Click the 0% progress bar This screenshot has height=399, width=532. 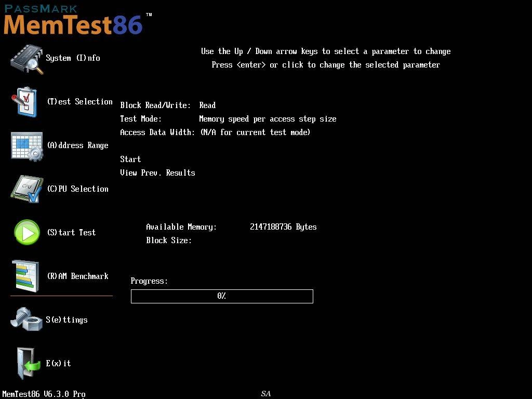tap(222, 296)
